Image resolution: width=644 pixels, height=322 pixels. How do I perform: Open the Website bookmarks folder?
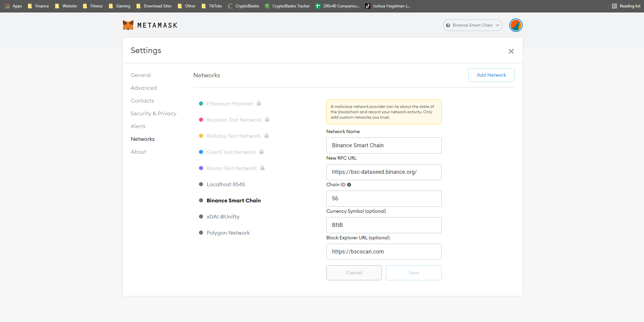[66, 6]
